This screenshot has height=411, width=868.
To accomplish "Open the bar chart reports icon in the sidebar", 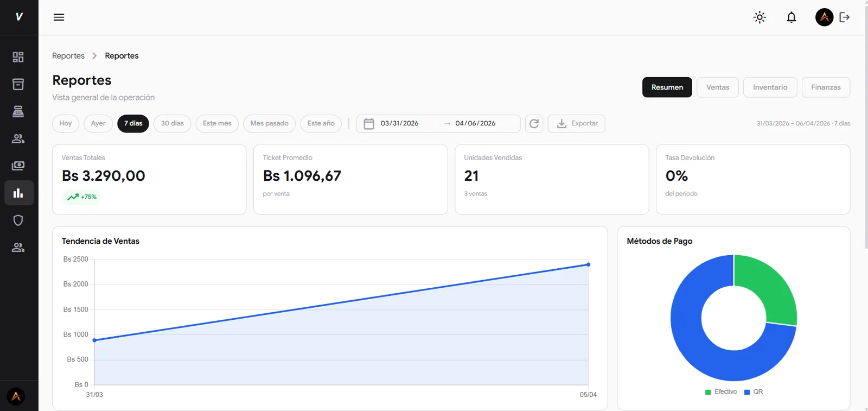I will coord(19,193).
